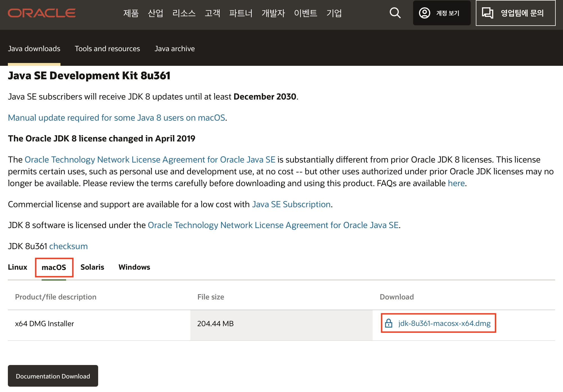Open the search magnifier icon

(395, 13)
